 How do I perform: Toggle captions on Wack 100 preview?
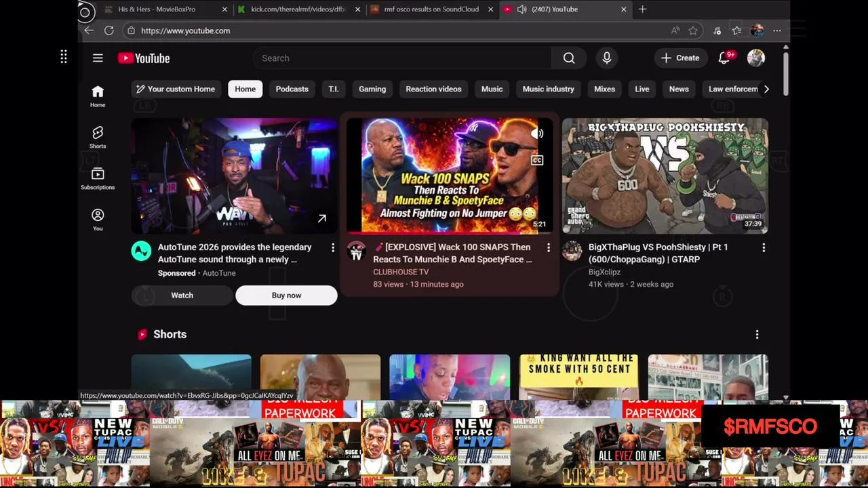tap(537, 161)
